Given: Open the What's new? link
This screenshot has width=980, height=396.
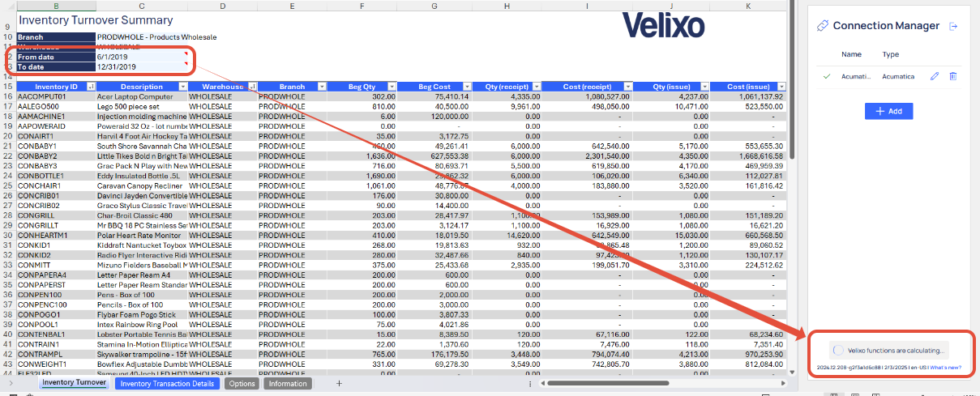Looking at the screenshot, I should coord(946,368).
